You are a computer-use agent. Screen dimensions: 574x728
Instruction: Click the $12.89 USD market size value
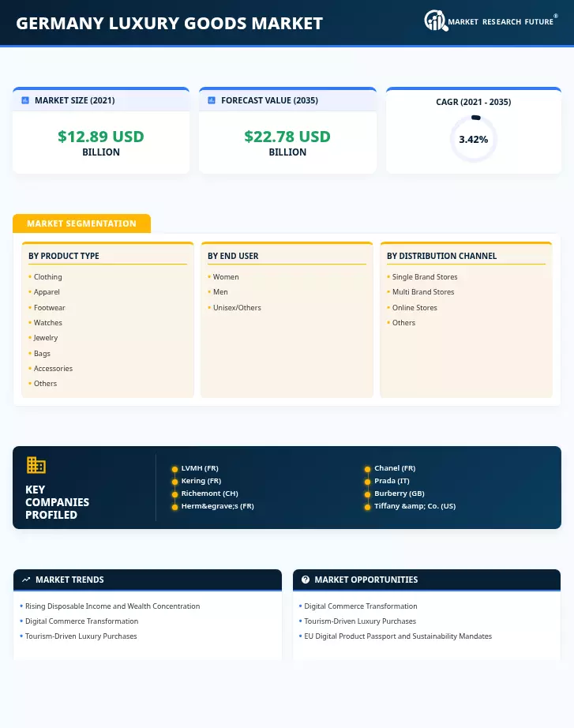click(x=101, y=137)
